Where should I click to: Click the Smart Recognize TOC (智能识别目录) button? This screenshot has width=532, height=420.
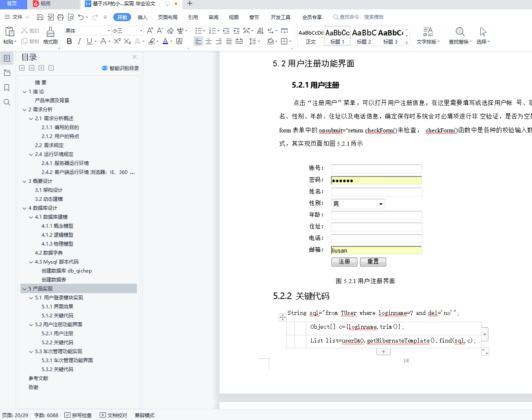click(121, 68)
